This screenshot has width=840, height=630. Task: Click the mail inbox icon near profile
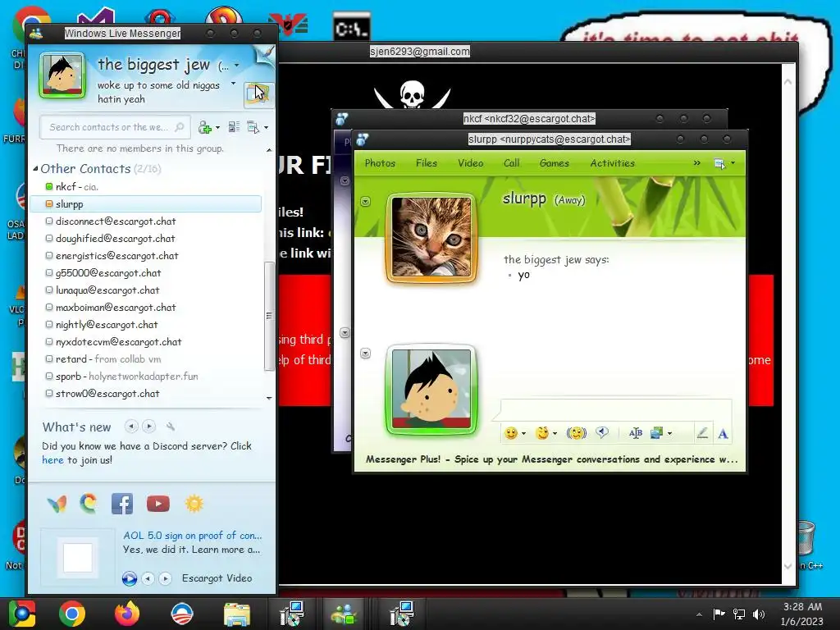pos(258,94)
